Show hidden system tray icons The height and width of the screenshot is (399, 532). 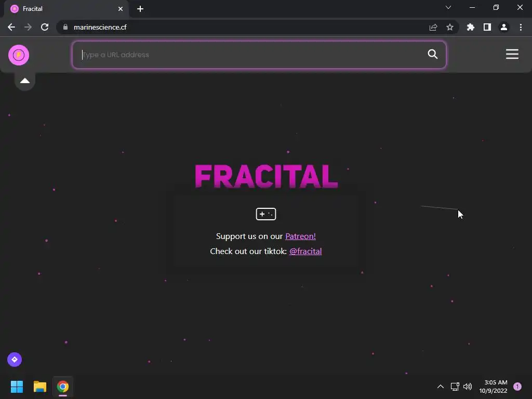tap(441, 387)
